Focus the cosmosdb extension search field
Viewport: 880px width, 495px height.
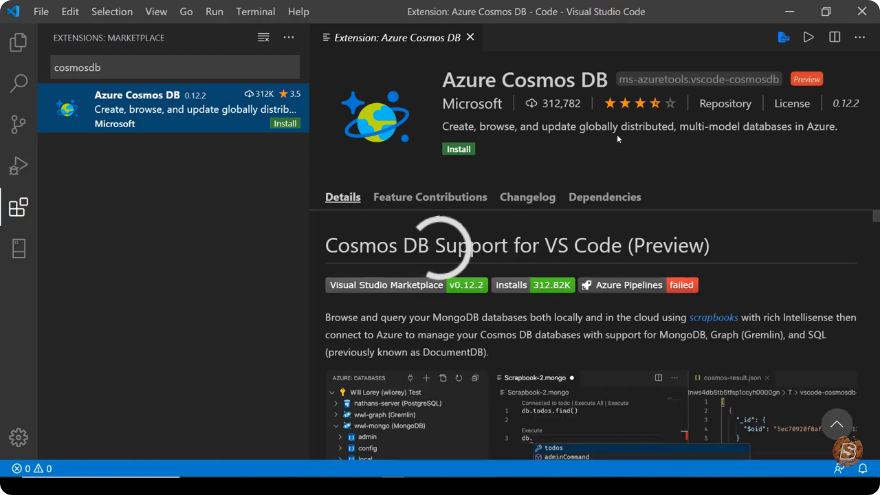click(x=175, y=67)
